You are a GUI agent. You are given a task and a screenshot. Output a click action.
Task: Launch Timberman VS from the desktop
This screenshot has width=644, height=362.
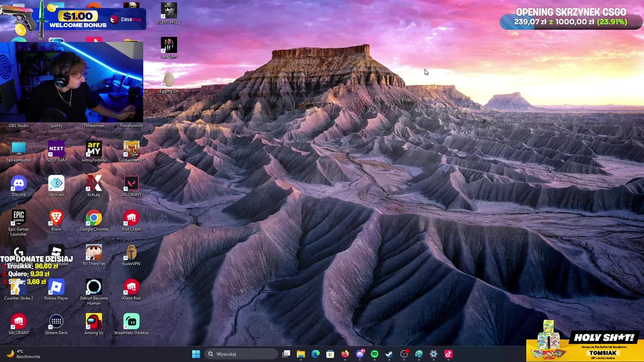click(131, 151)
